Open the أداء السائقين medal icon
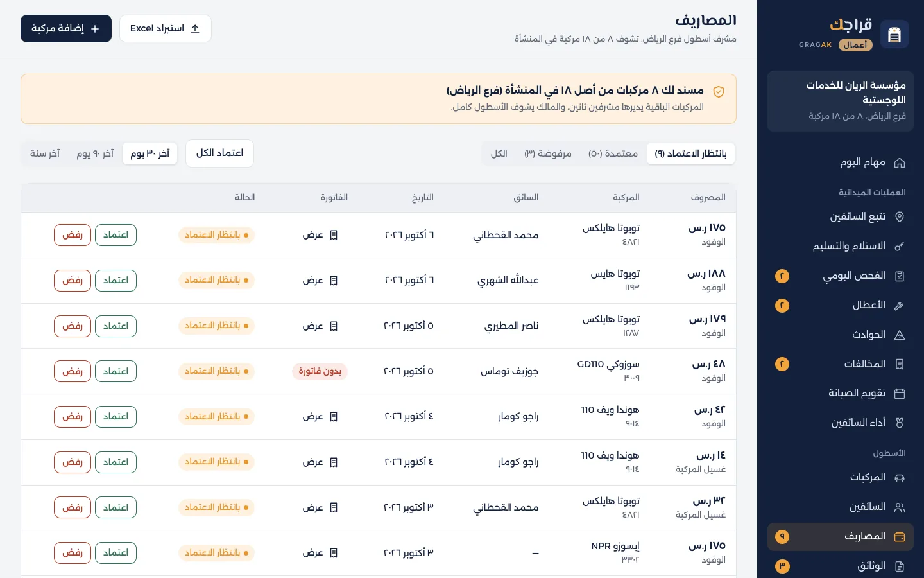Viewport: 924px width, 578px height. click(x=900, y=423)
